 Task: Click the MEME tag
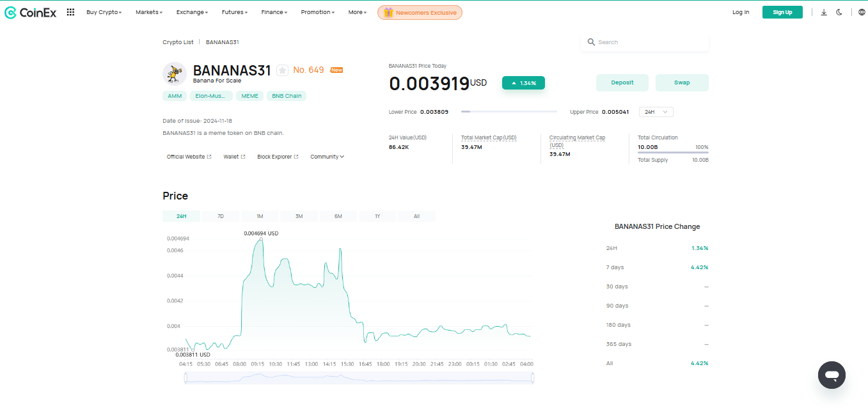click(x=249, y=96)
